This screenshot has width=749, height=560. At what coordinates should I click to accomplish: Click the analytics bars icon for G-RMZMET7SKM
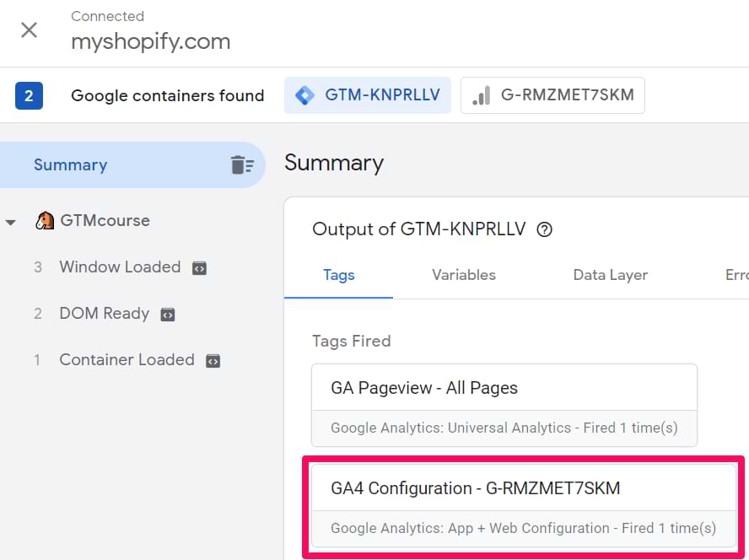(x=481, y=95)
